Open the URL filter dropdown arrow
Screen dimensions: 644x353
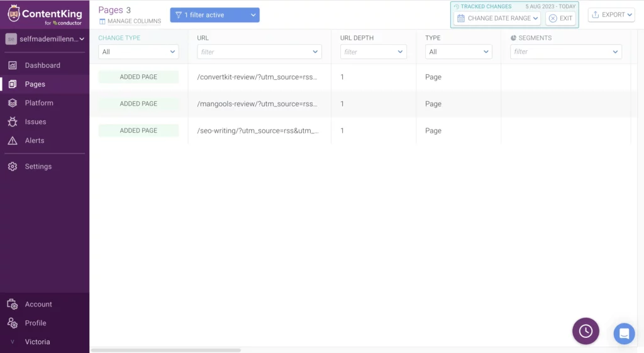click(x=315, y=52)
